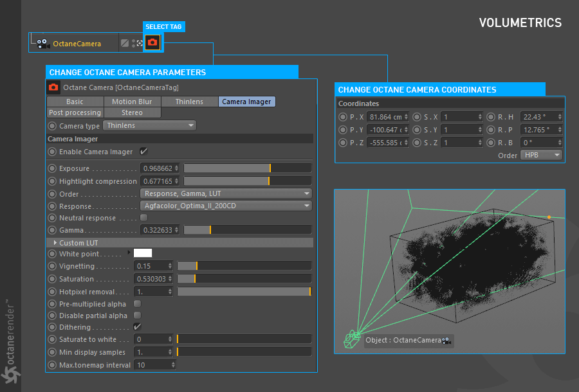Open the Stereo tab
579x392 pixels.
click(x=132, y=112)
